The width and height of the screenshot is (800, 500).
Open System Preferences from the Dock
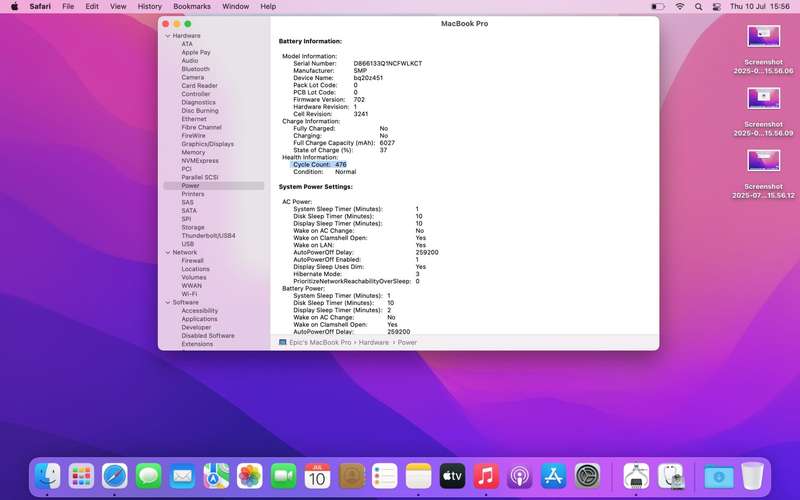click(587, 476)
